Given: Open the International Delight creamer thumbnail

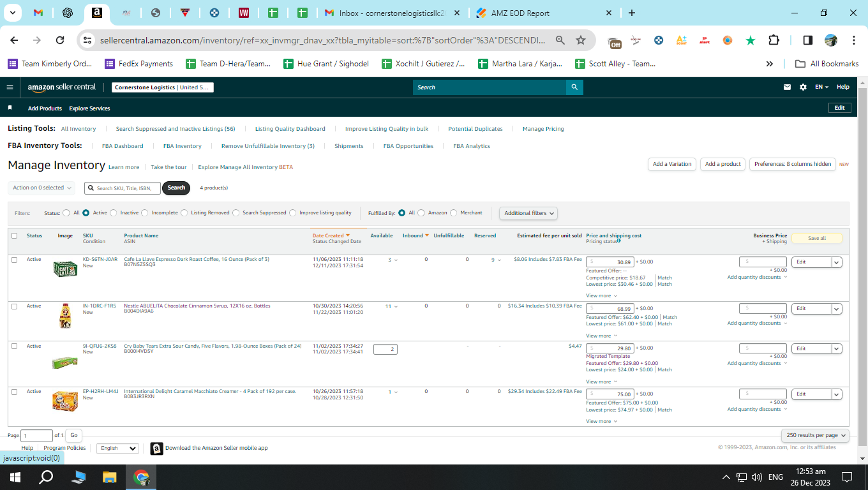Looking at the screenshot, I should 65,401.
